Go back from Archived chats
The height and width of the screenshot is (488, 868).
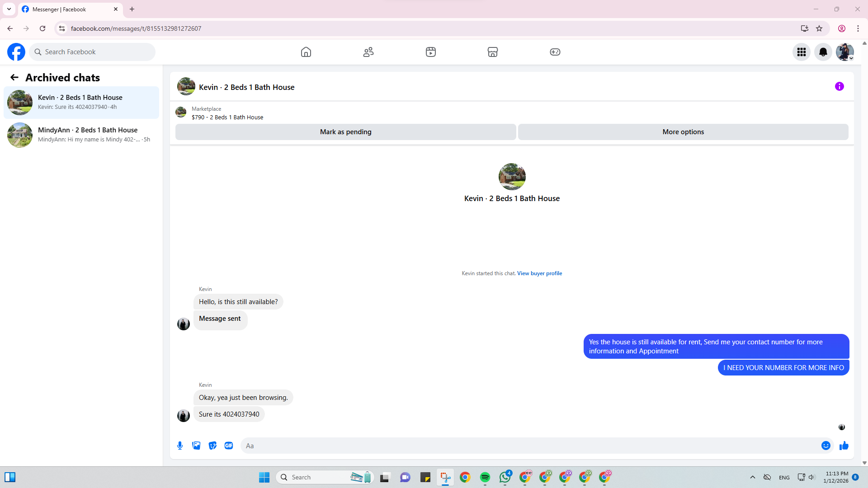pyautogui.click(x=14, y=77)
